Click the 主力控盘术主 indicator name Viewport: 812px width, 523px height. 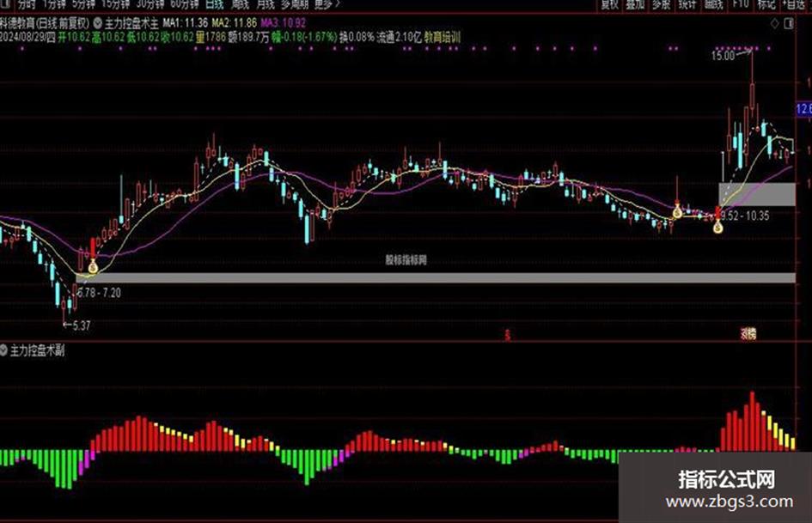pos(131,23)
